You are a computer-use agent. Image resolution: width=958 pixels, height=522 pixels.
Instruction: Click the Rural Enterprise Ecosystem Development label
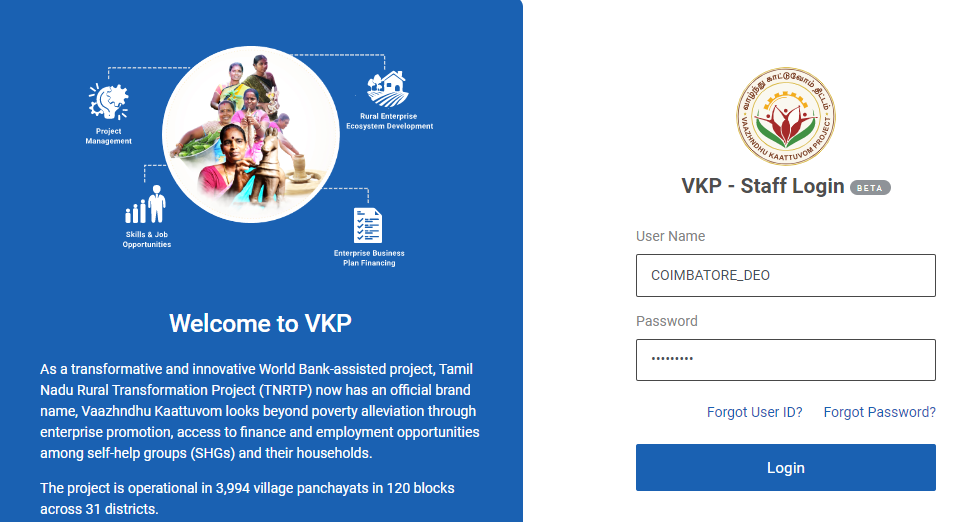389,122
